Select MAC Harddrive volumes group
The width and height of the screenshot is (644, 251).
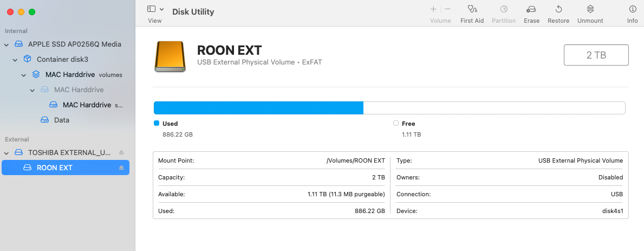click(84, 75)
